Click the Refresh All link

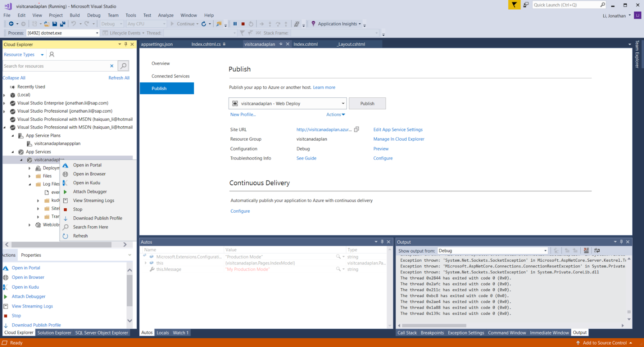click(x=119, y=78)
